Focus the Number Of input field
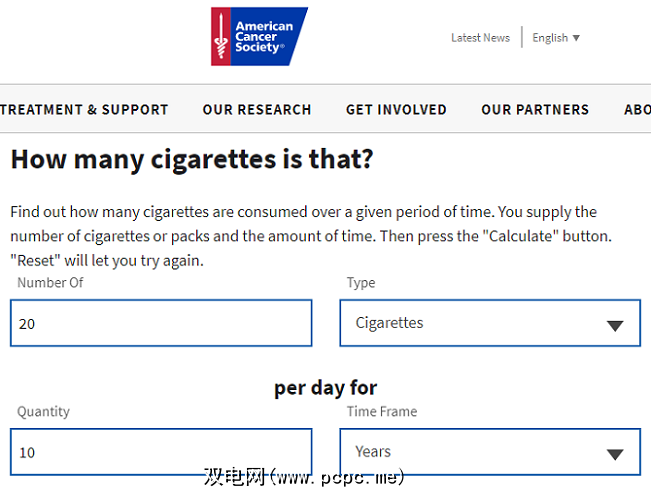 click(161, 324)
